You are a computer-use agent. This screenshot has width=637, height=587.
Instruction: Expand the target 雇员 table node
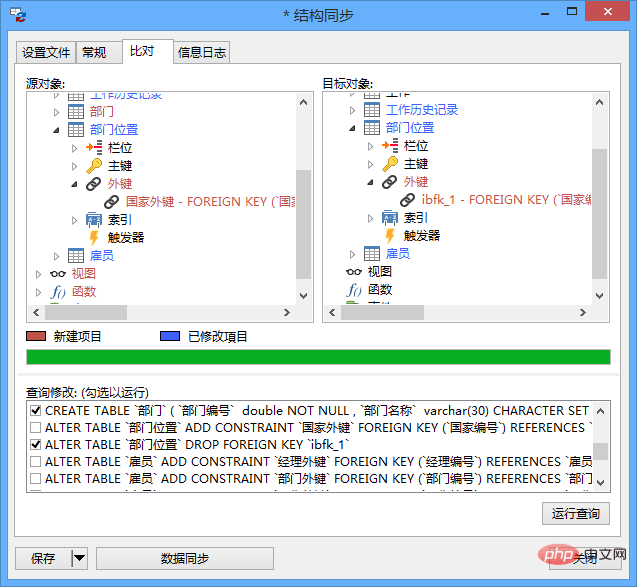pyautogui.click(x=352, y=254)
